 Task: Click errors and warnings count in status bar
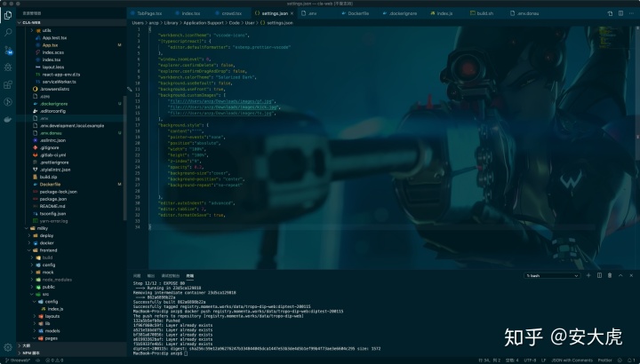(x=54, y=360)
